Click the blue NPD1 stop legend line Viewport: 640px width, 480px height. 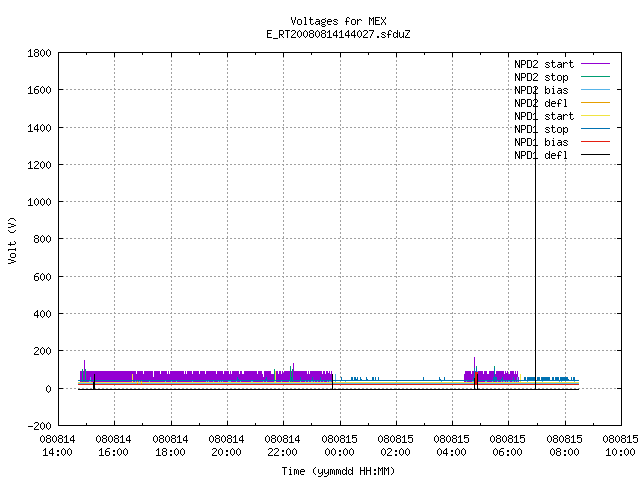pos(595,129)
